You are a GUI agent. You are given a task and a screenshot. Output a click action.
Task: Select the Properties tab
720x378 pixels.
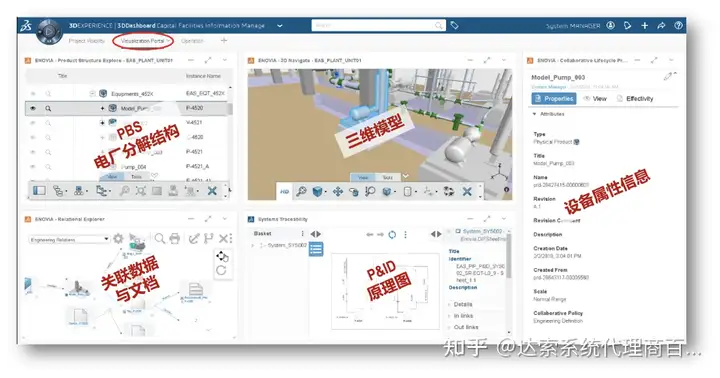click(x=554, y=98)
